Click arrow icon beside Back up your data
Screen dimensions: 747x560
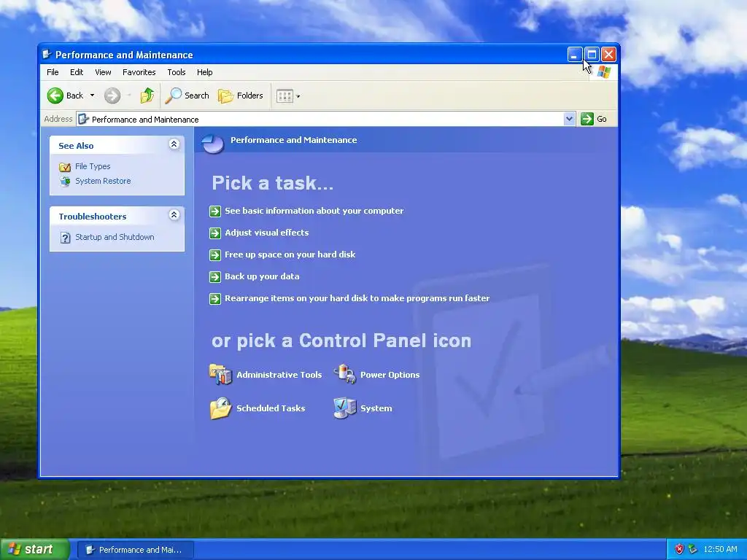click(x=215, y=277)
